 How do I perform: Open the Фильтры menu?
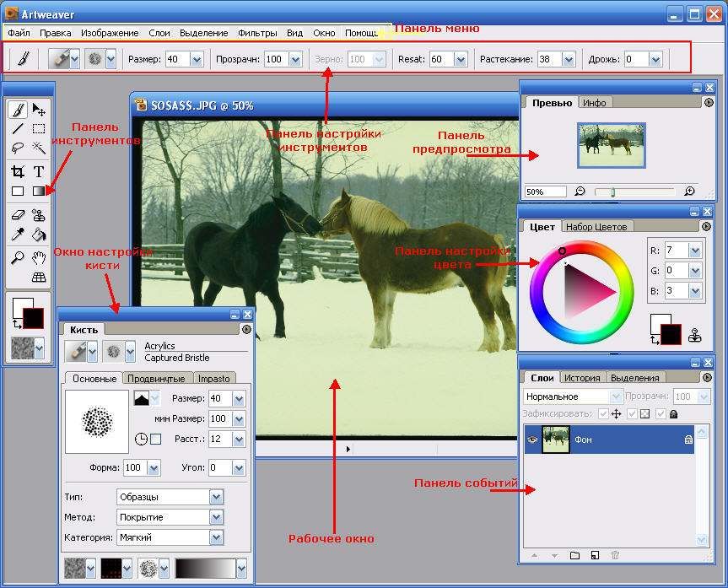coord(257,33)
